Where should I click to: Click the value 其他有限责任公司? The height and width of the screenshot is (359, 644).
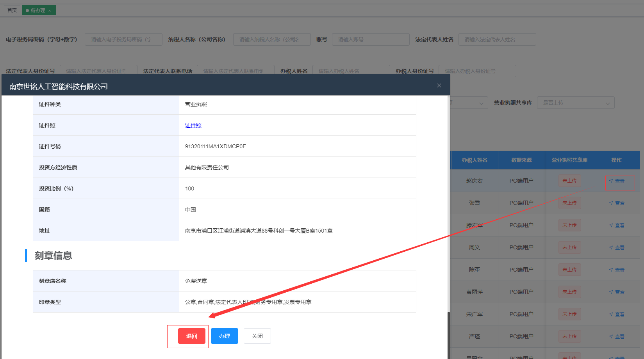click(x=207, y=167)
